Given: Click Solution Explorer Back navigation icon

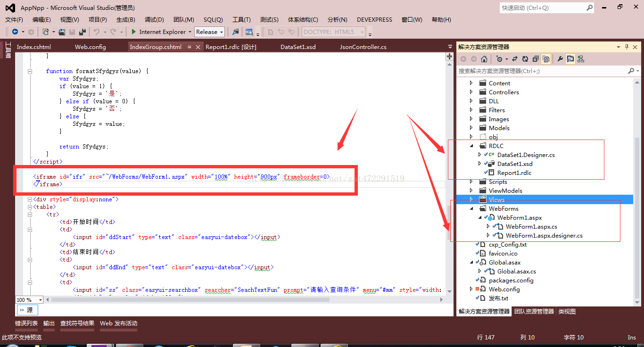Looking at the screenshot, I should [x=463, y=59].
